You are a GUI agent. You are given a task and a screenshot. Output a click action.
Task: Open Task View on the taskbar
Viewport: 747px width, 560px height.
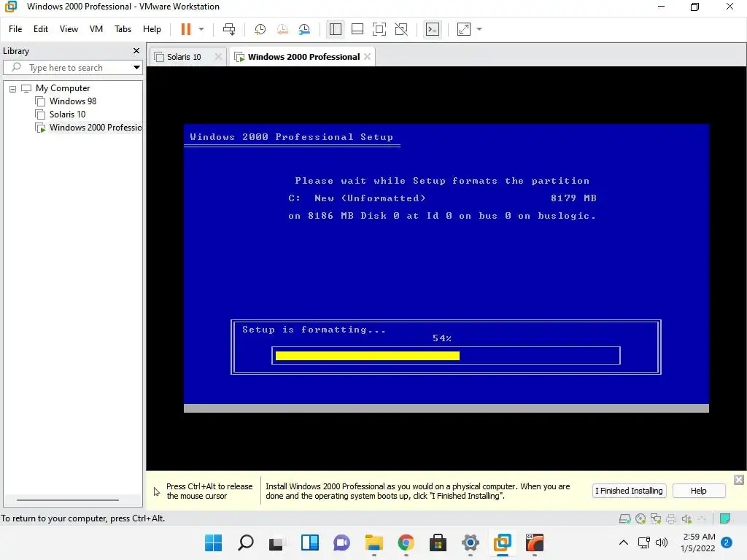pyautogui.click(x=276, y=542)
